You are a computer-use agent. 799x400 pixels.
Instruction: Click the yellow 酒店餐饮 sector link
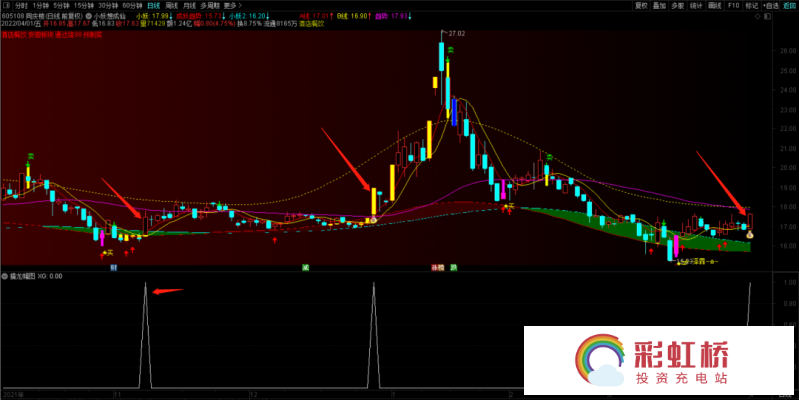(311, 23)
